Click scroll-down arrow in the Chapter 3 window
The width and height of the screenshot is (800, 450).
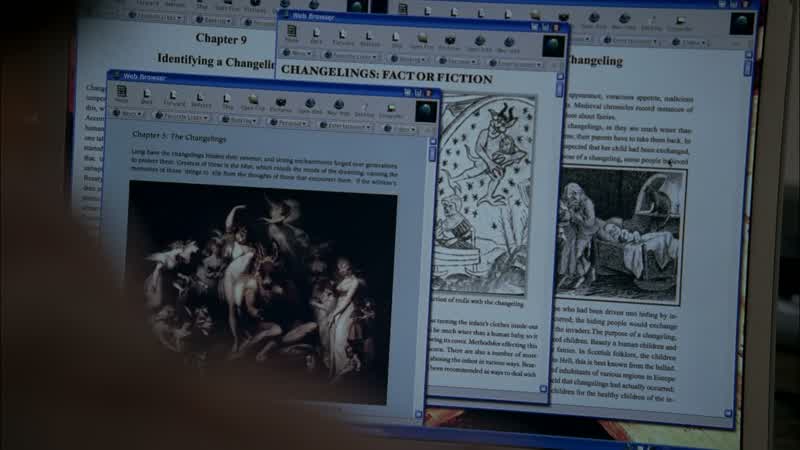coord(419,414)
